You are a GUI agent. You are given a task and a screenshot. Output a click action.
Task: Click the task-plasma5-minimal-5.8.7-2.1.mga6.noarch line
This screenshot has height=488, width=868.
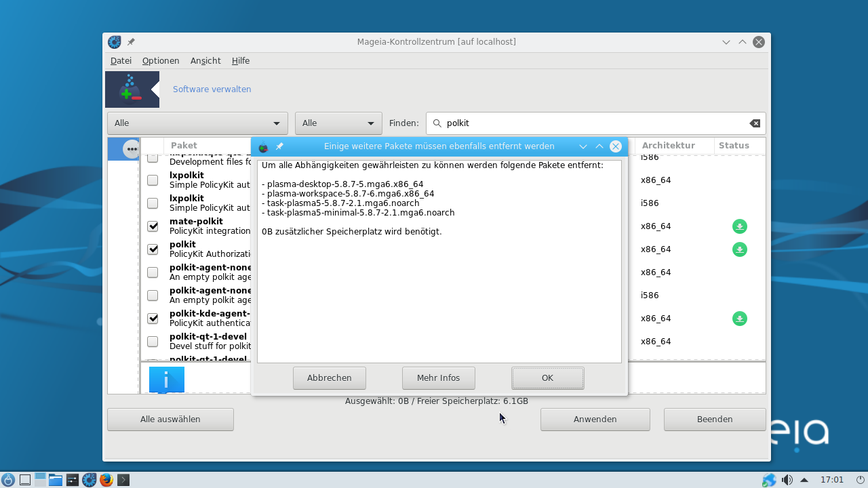pyautogui.click(x=358, y=213)
